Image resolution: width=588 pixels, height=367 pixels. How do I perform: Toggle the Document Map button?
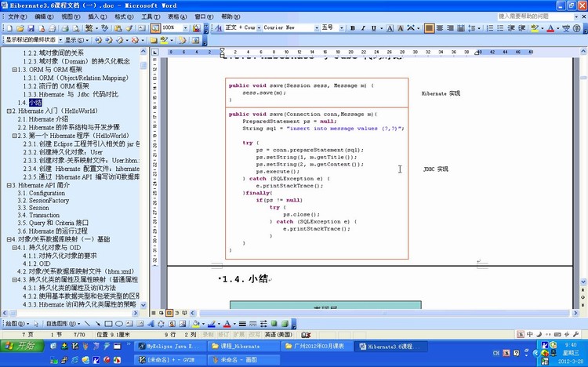155,28
